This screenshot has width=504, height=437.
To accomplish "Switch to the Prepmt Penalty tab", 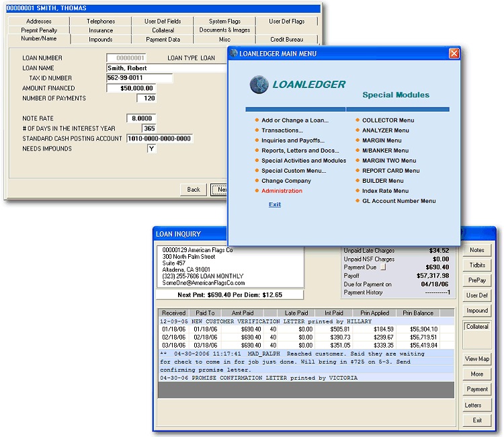I will coord(38,30).
